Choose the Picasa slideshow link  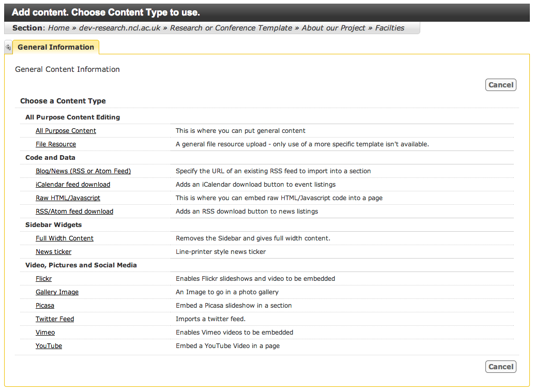(x=45, y=306)
